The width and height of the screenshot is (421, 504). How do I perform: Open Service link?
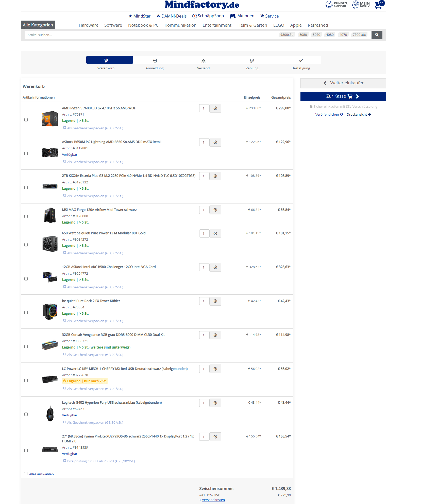tap(270, 16)
